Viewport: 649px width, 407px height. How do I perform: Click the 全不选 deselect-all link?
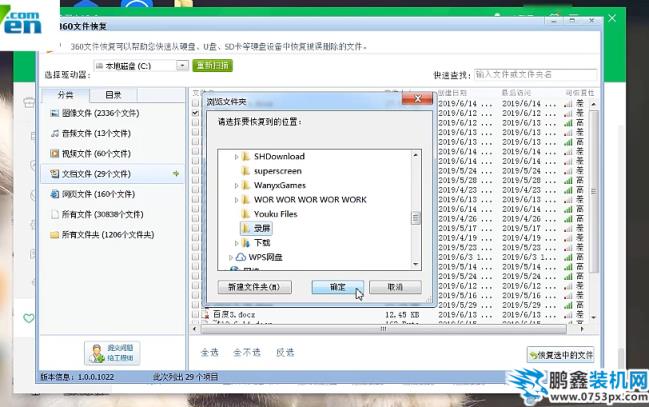coord(247,352)
